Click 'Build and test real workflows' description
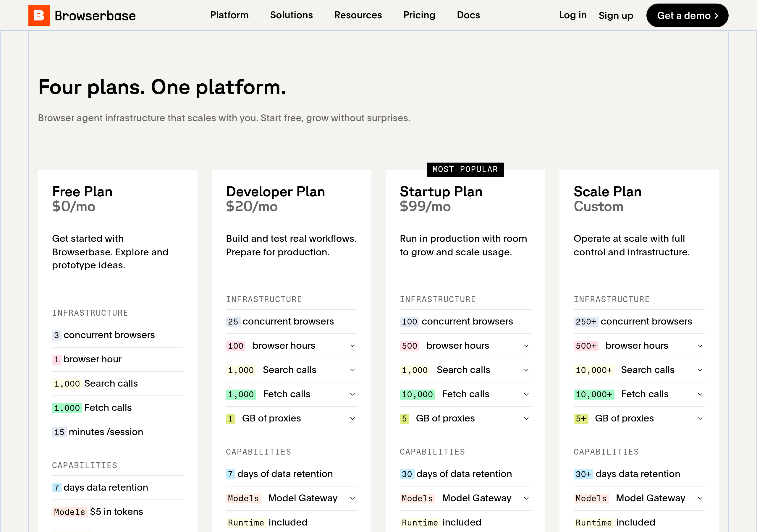 291,245
